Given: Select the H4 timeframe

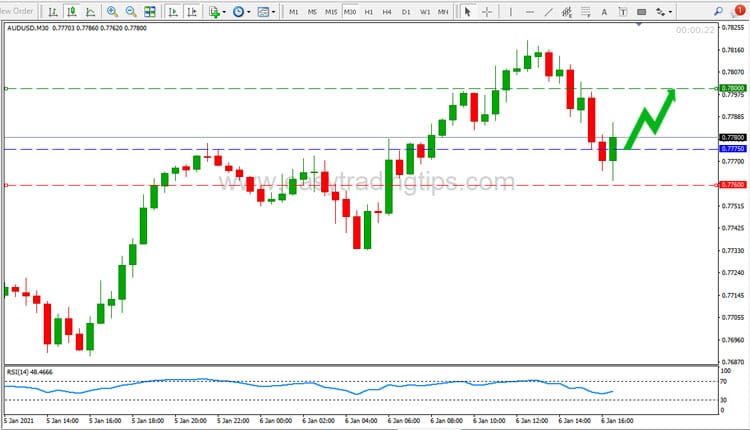Looking at the screenshot, I should 387,12.
